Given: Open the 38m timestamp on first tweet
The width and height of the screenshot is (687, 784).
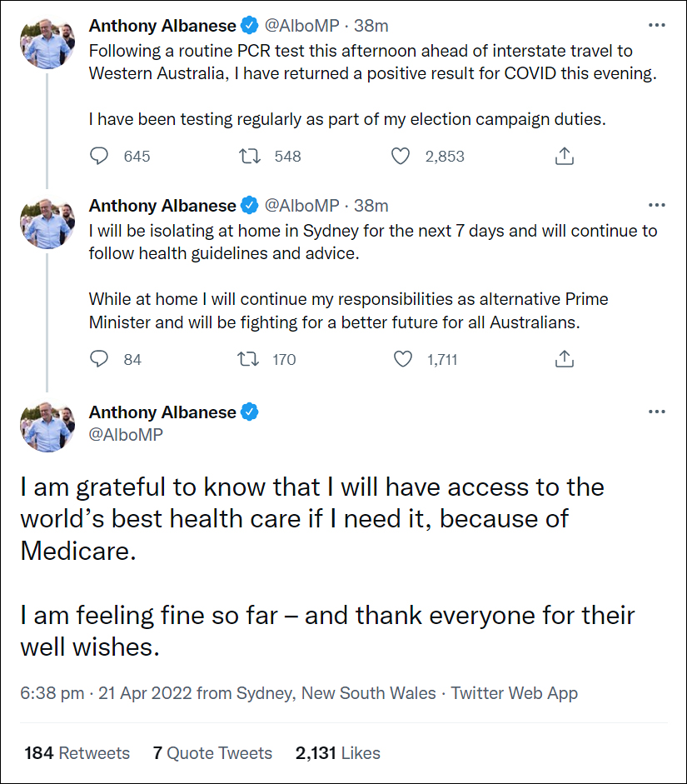Looking at the screenshot, I should click(x=371, y=26).
